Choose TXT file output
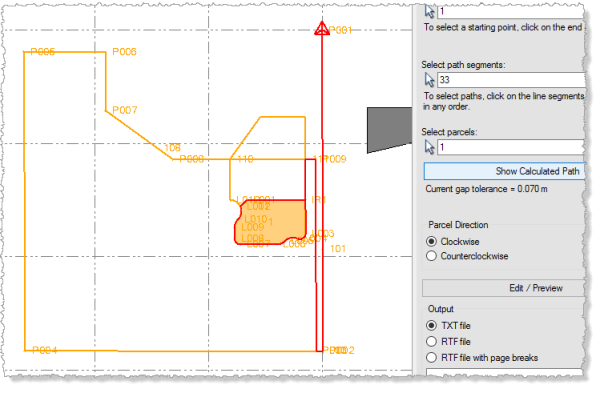 [x=431, y=326]
